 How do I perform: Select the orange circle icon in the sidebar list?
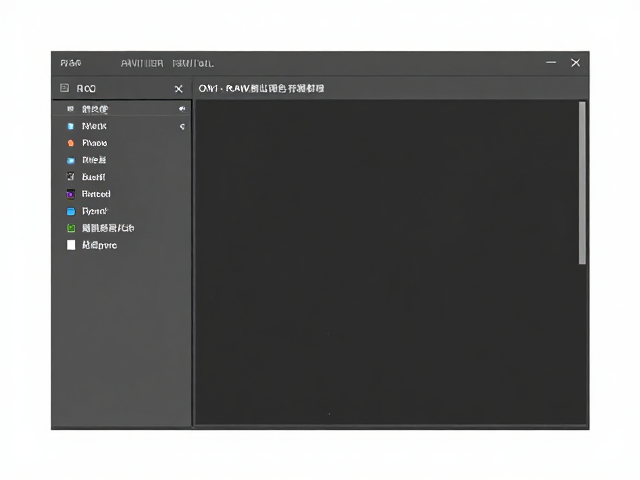(71, 143)
